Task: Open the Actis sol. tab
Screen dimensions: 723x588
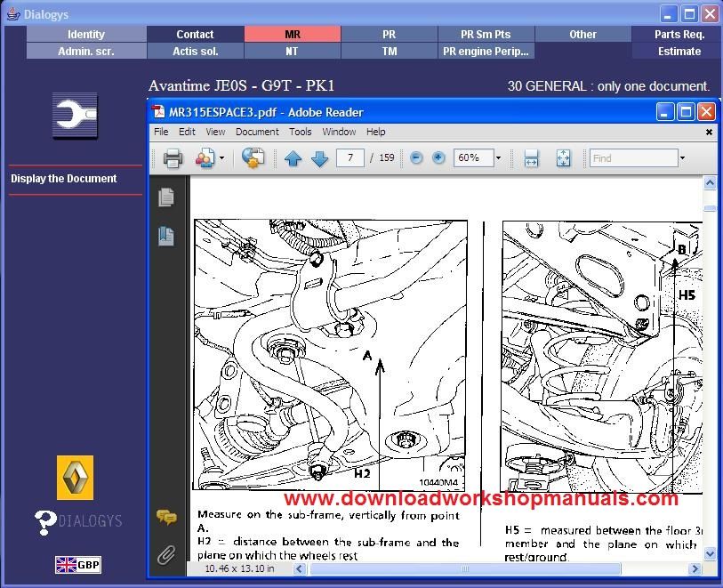Action: [195, 52]
